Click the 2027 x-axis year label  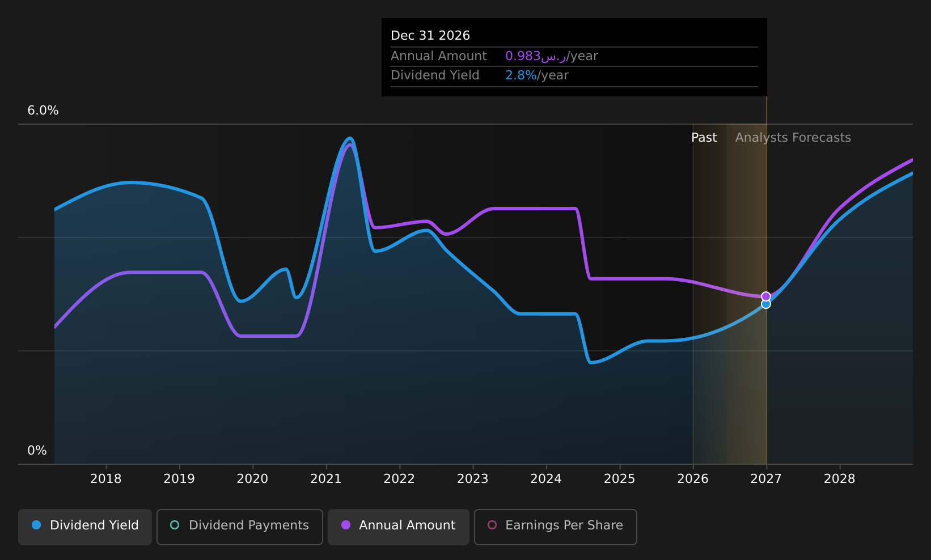coord(766,479)
